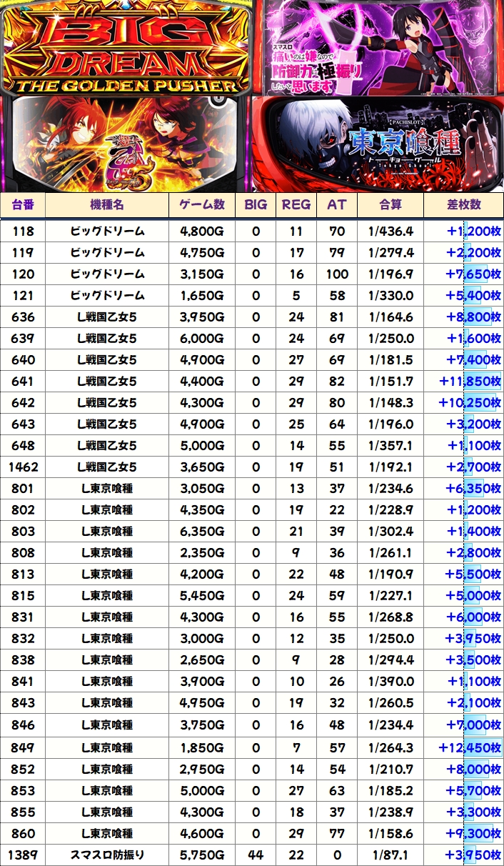This screenshot has width=504, height=866.
Task: Click the 5,750G game count for machine 1389
Action: pyautogui.click(x=202, y=855)
